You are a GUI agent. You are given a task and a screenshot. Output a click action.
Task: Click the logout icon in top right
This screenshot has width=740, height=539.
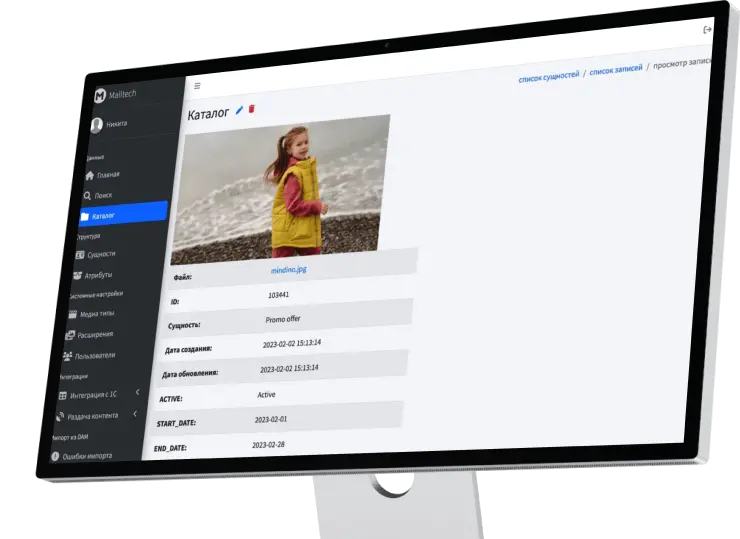click(708, 30)
